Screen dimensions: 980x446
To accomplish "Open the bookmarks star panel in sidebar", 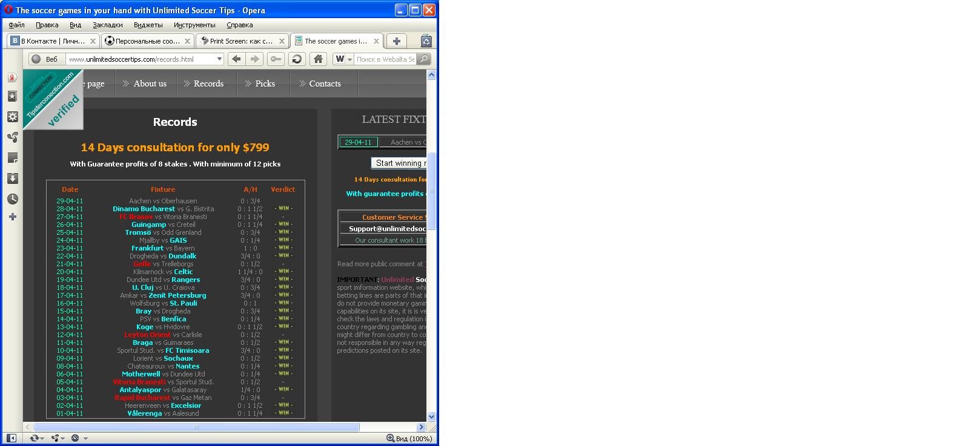I will click(12, 96).
